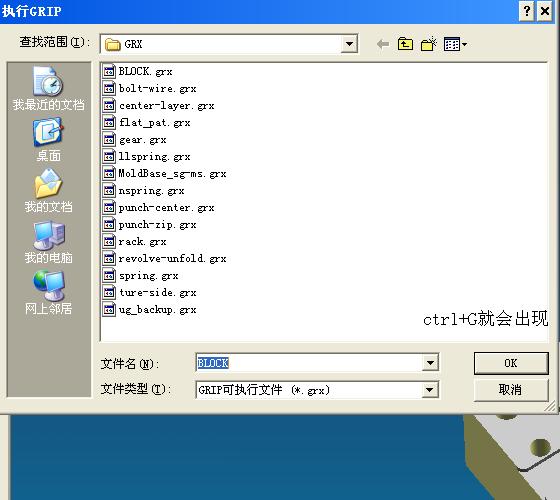Cancel the dialog with 取消
This screenshot has height=500, width=560.
(x=511, y=390)
